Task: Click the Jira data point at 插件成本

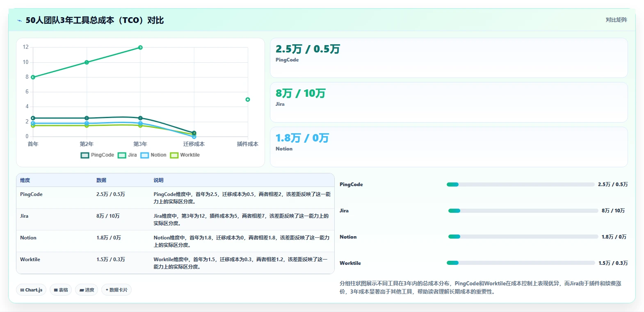Action: 248,100
